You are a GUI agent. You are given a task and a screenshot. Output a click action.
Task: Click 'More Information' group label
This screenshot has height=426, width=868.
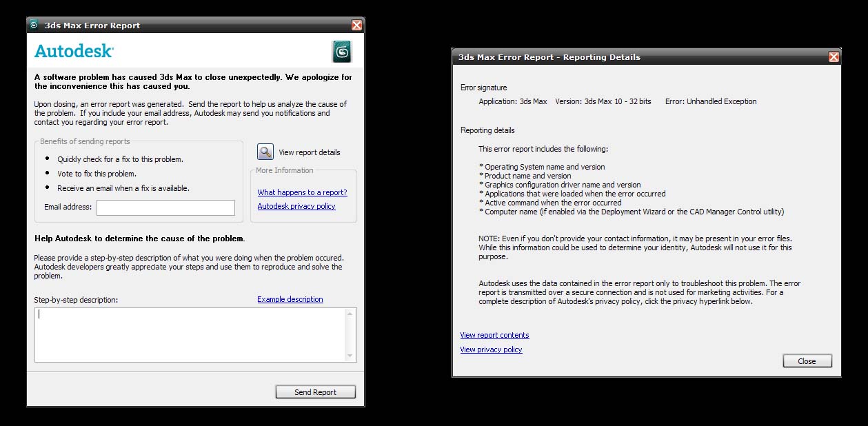coord(285,170)
